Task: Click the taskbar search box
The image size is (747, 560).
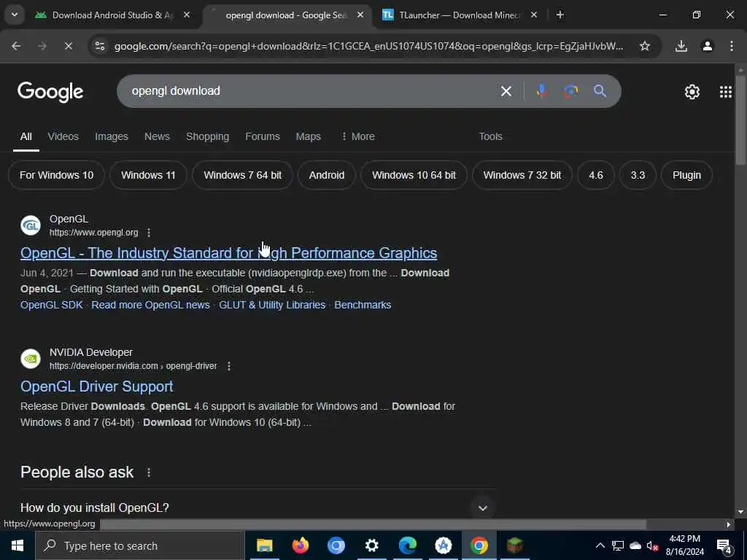Action: [x=139, y=545]
